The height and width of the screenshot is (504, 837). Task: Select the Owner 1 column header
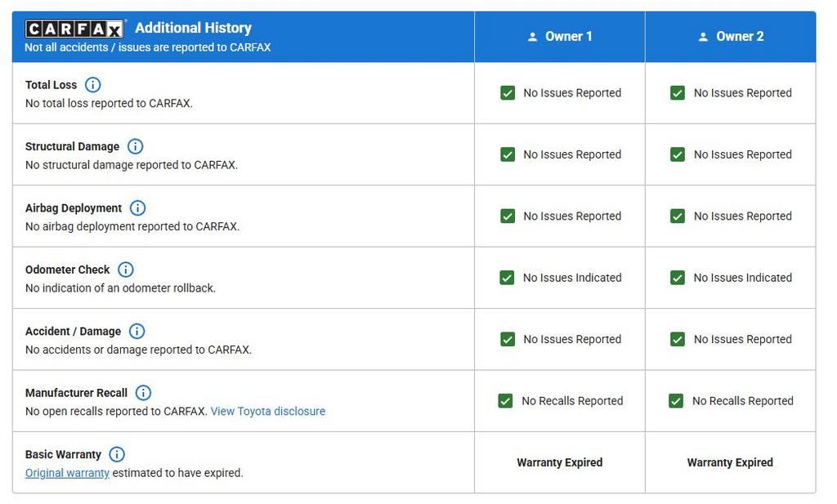(560, 37)
